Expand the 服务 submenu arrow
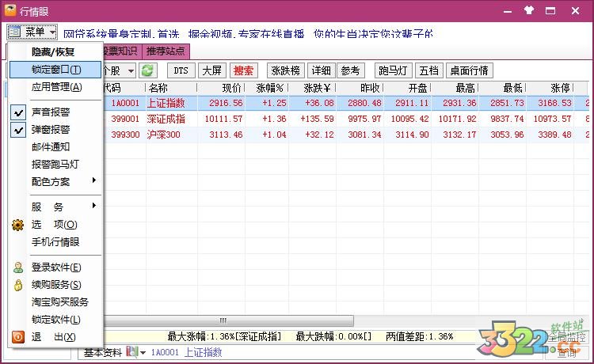Image resolution: width=594 pixels, height=364 pixels. tap(94, 206)
